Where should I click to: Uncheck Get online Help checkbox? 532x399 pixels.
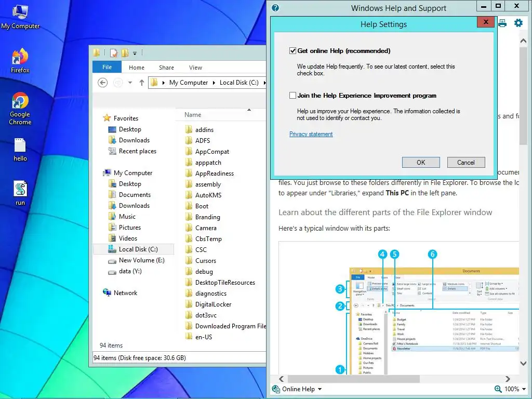coord(292,50)
